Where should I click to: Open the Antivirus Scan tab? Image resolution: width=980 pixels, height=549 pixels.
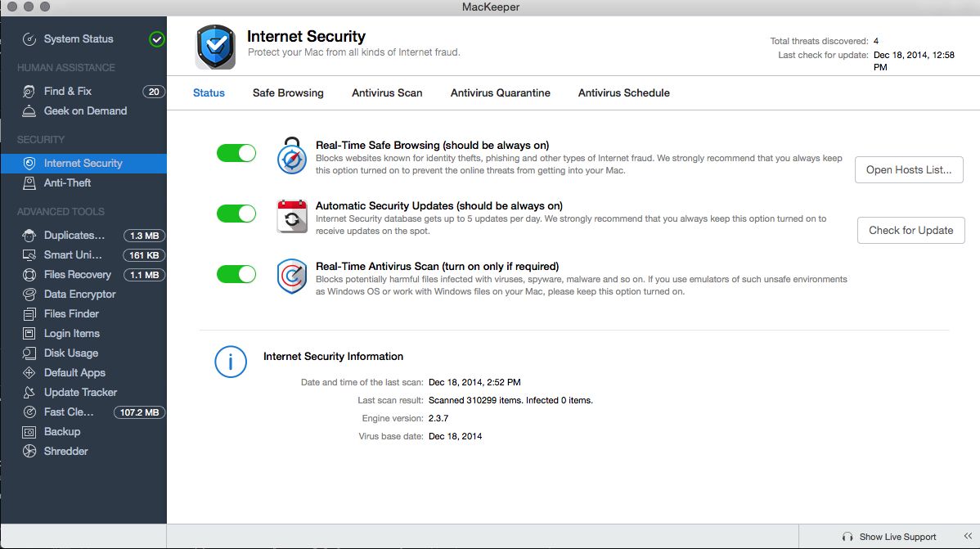pos(387,93)
